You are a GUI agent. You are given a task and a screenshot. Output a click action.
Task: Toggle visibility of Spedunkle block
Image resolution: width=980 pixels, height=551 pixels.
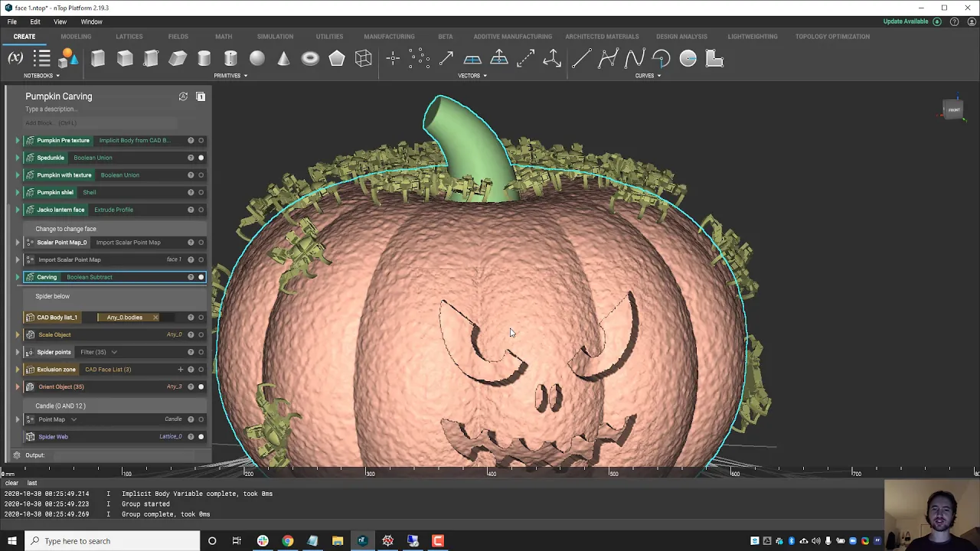coord(201,158)
